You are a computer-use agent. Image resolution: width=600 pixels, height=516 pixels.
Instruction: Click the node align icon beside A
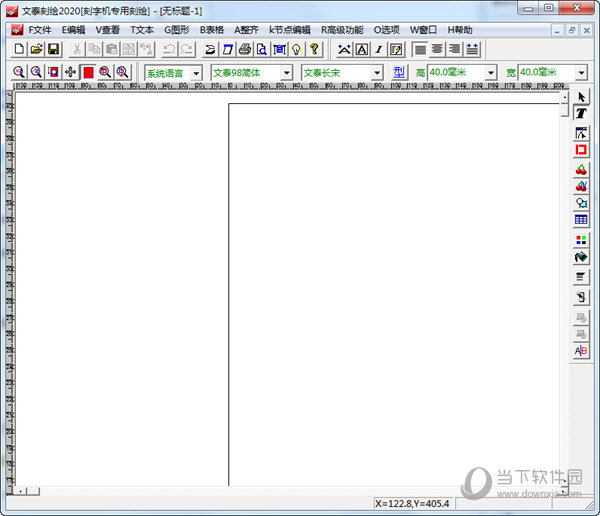point(344,49)
